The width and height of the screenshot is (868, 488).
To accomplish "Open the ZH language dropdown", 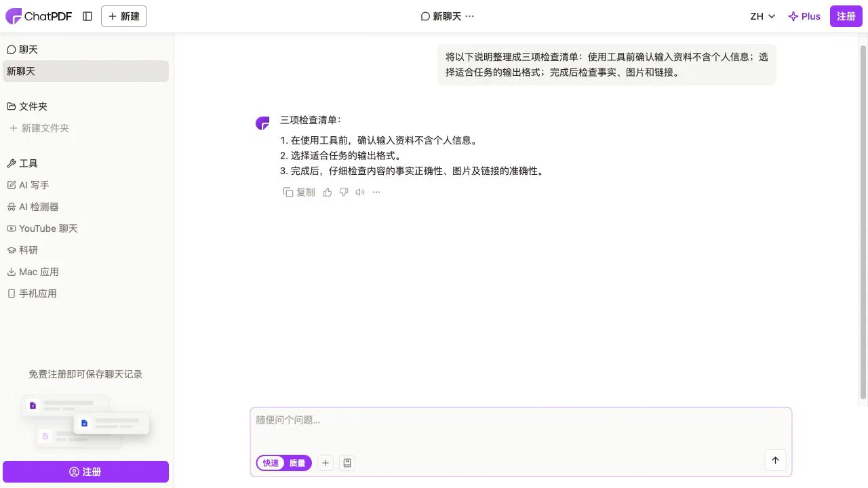I will [763, 16].
